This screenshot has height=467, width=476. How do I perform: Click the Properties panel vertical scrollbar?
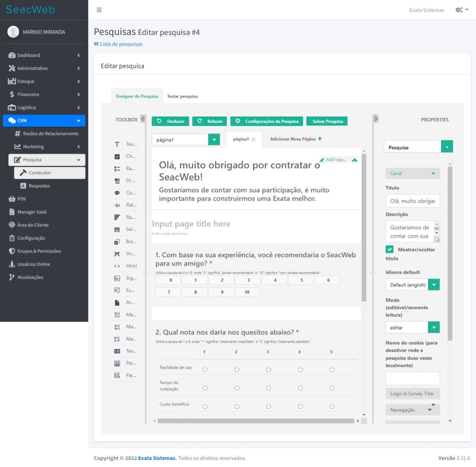point(450,253)
